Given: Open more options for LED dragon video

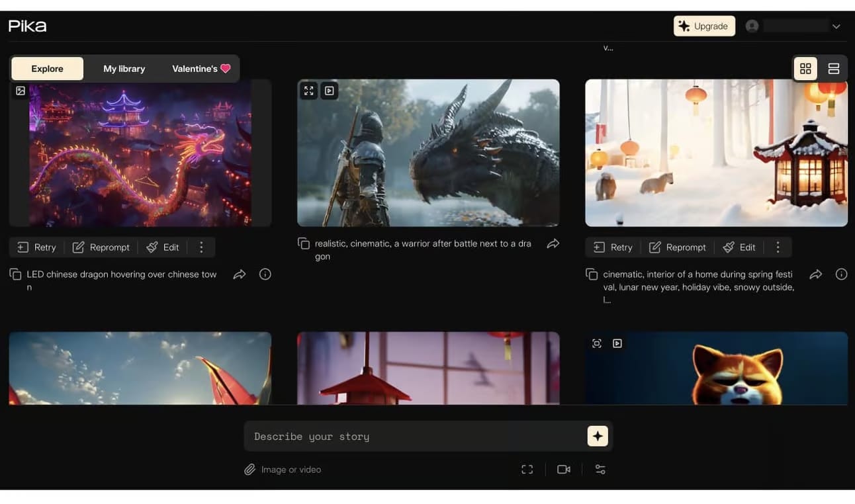Looking at the screenshot, I should (x=202, y=247).
